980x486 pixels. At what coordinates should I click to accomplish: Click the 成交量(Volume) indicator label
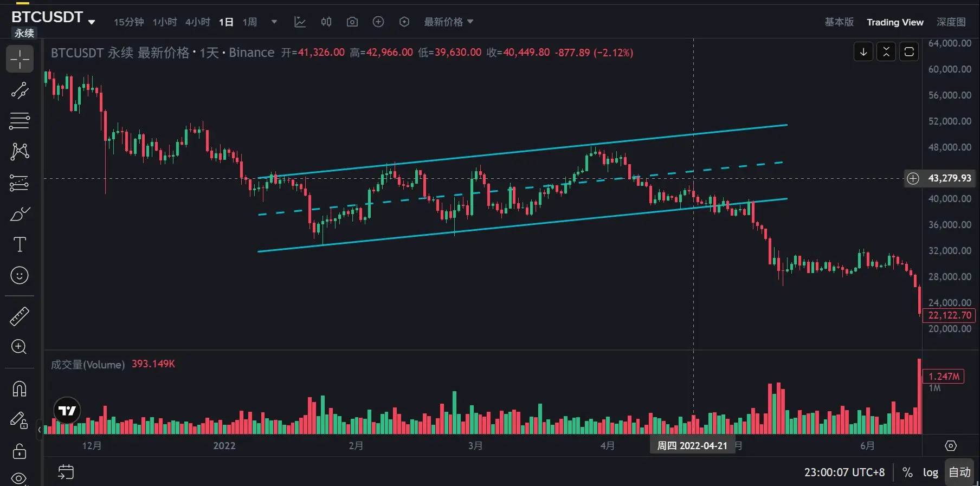click(x=88, y=365)
